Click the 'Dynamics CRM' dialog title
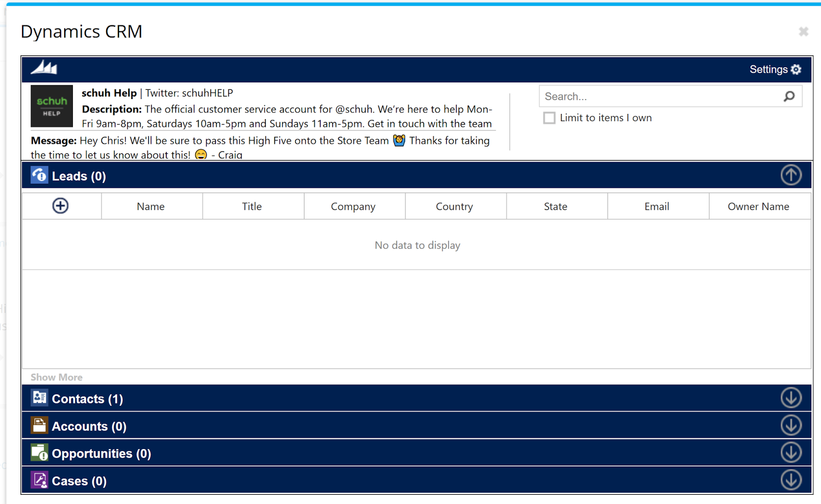This screenshot has width=821, height=504. [x=82, y=32]
